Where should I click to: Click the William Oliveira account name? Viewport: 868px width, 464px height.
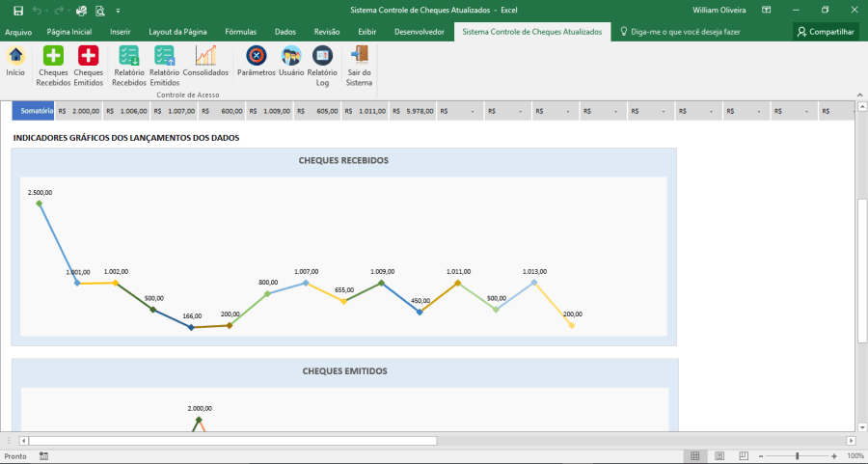tap(719, 10)
